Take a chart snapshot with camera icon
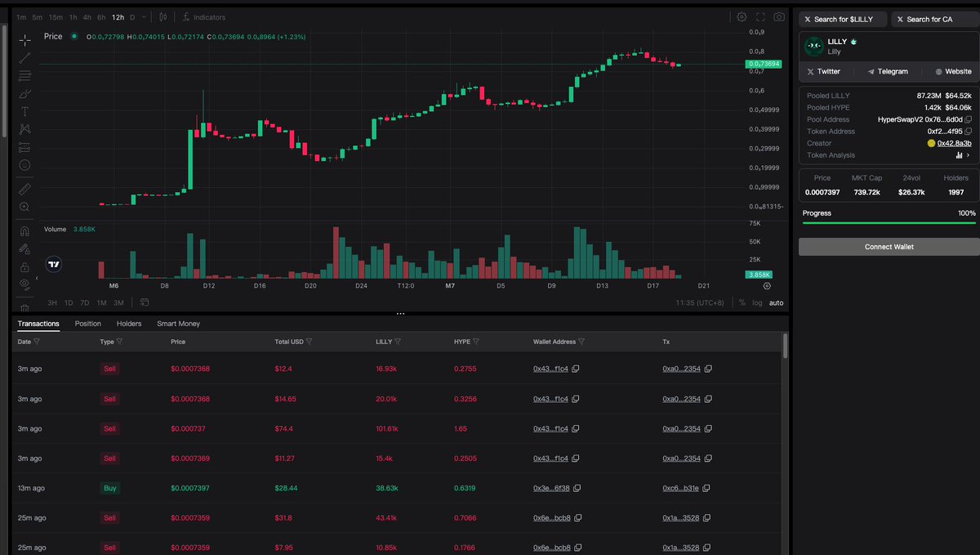This screenshot has height=555, width=980. pos(779,17)
